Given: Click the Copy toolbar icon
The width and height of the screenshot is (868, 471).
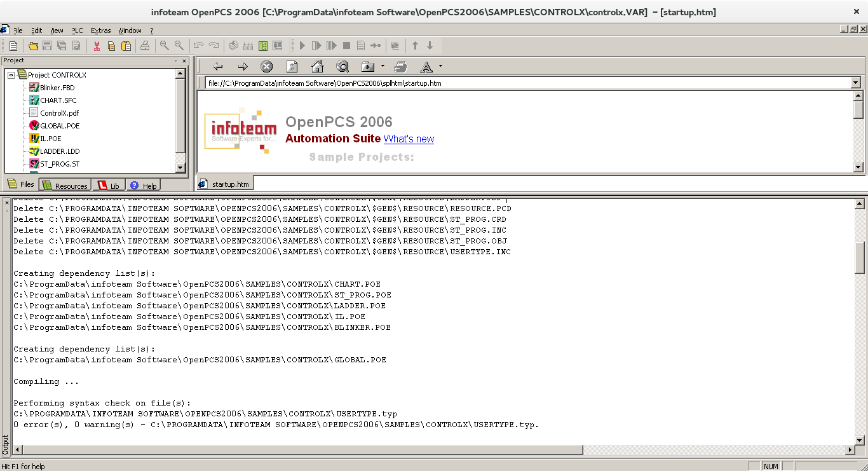Looking at the screenshot, I should pos(111,46).
